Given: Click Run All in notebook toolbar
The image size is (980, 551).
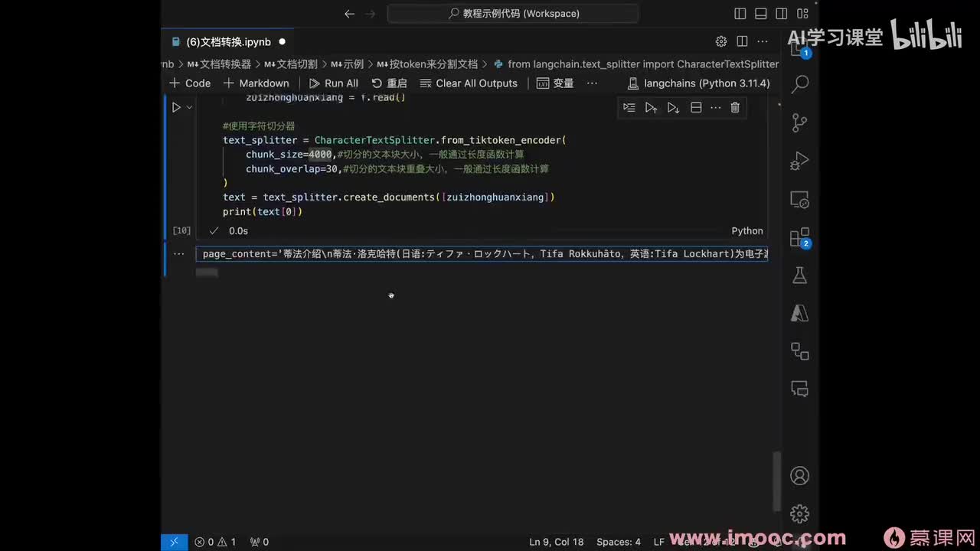Looking at the screenshot, I should (x=333, y=83).
